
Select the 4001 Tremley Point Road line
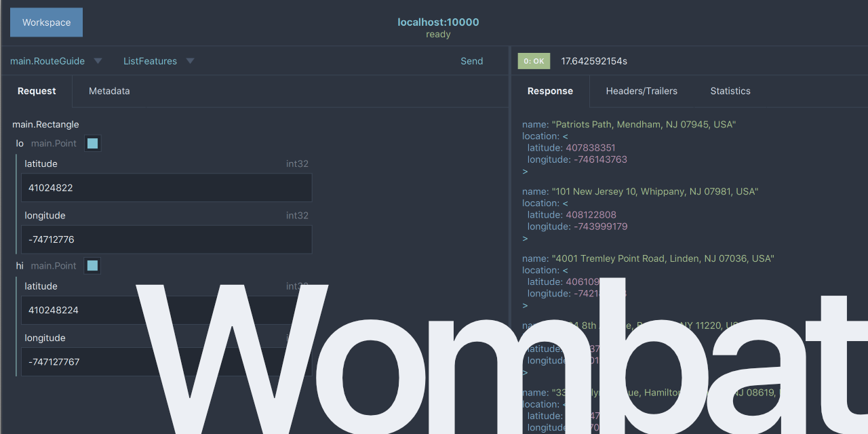[648, 258]
